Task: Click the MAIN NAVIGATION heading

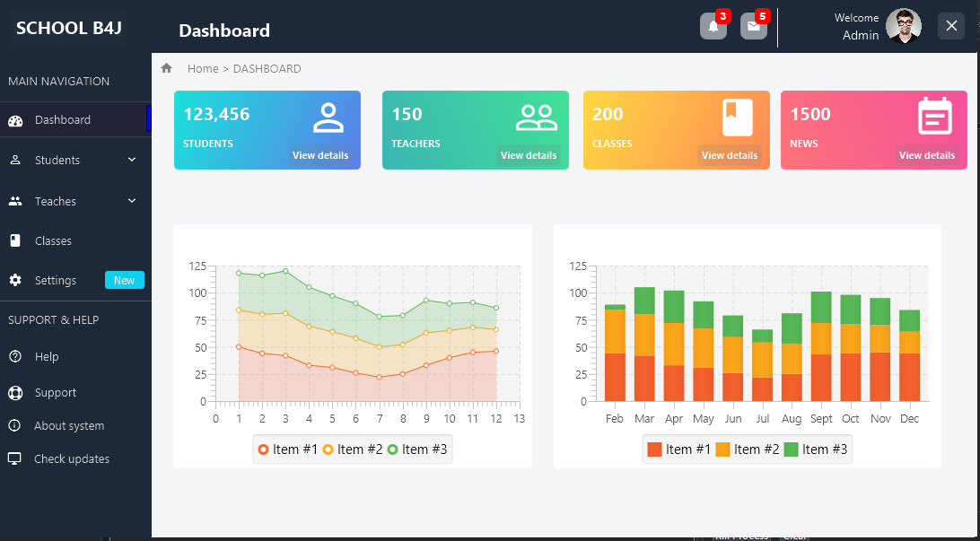Action: [x=58, y=82]
